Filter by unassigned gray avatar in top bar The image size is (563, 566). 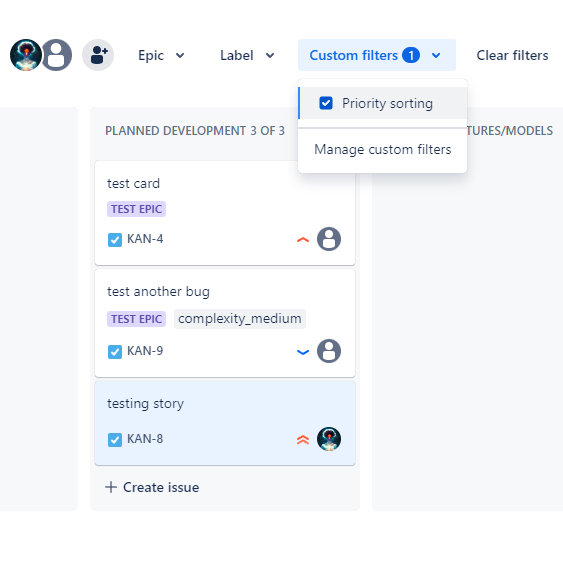point(57,55)
